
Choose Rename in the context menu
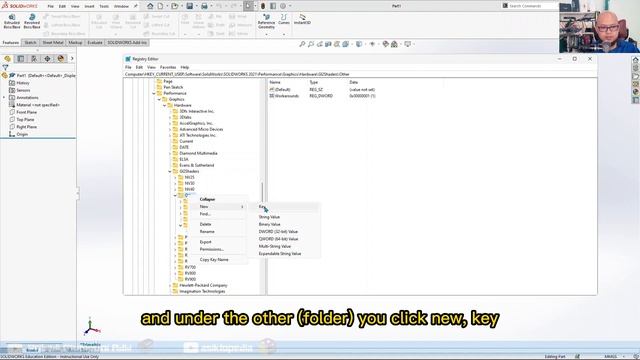(207, 232)
